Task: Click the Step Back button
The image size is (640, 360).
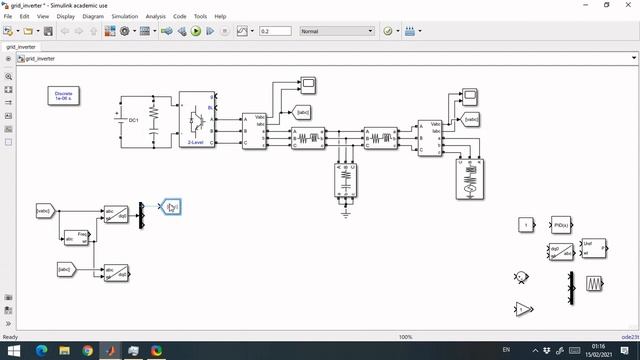Action: tap(182, 31)
